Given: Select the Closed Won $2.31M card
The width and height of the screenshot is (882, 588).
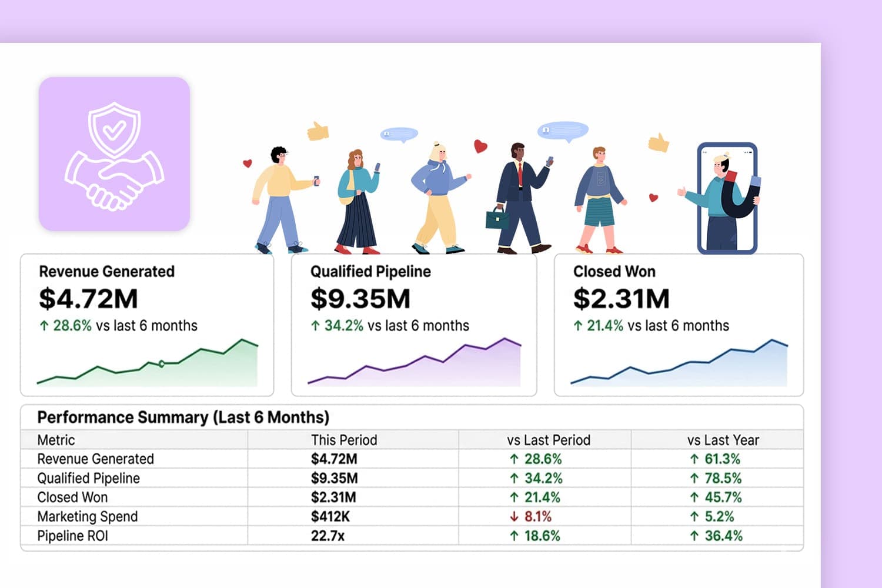Looking at the screenshot, I should pos(679,325).
